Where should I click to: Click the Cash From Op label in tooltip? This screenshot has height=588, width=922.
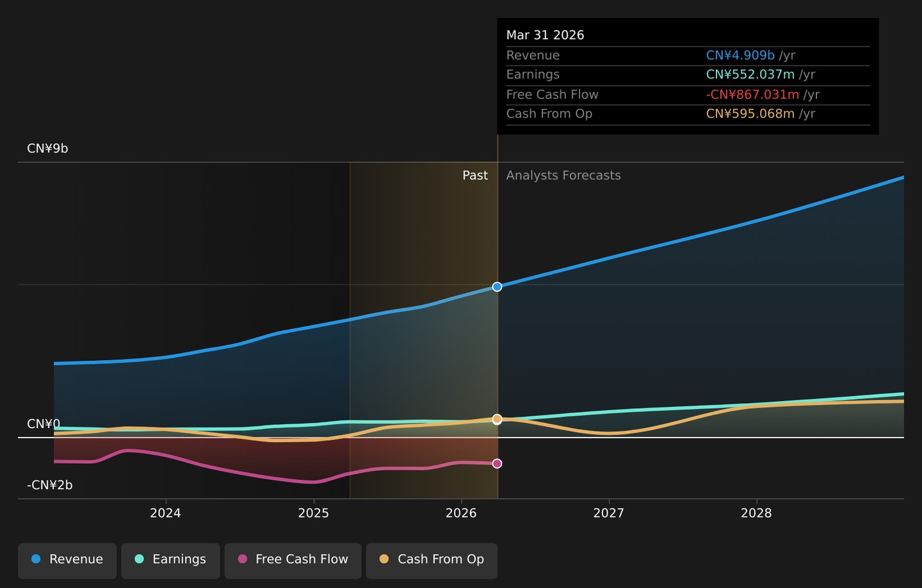coord(549,114)
